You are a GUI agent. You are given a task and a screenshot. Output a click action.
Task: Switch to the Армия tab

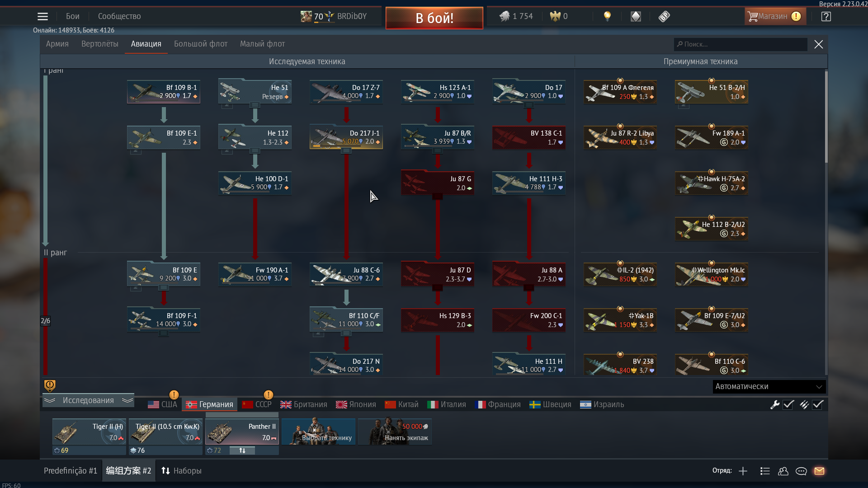pos(57,44)
